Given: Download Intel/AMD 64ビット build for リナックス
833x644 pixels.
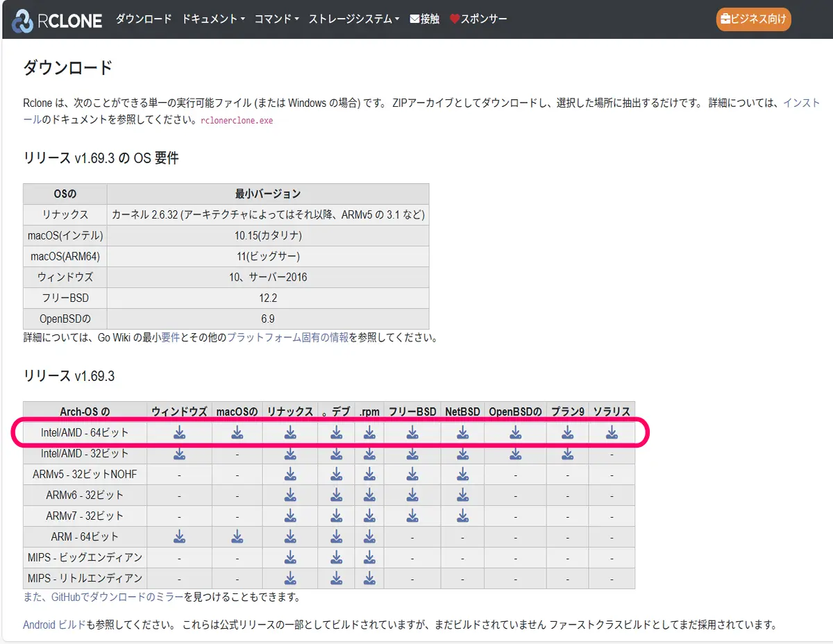Looking at the screenshot, I should click(x=290, y=433).
